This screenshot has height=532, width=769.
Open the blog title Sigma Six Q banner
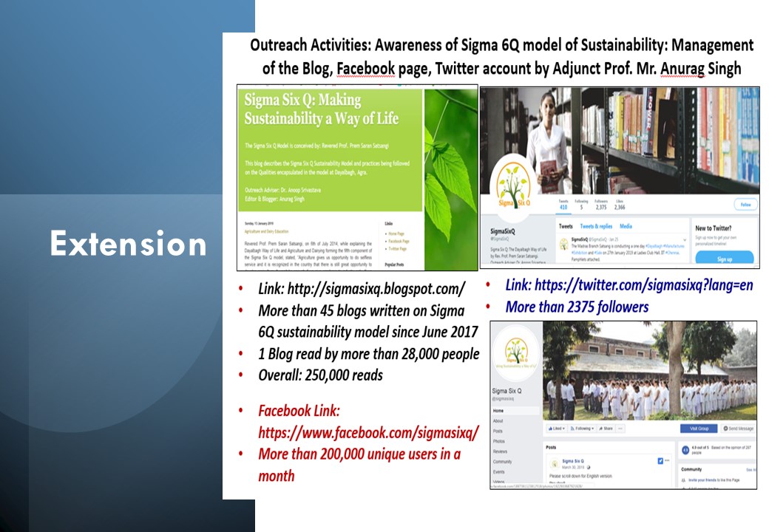pyautogui.click(x=321, y=109)
